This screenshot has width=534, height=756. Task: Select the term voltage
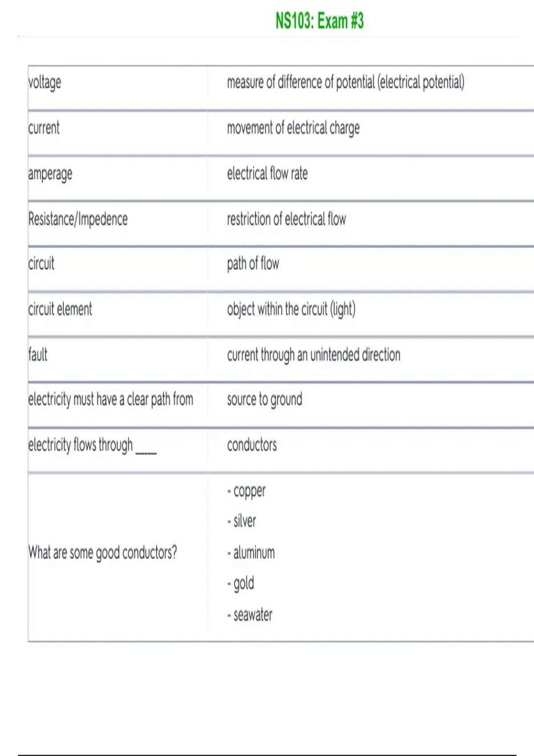click(44, 83)
